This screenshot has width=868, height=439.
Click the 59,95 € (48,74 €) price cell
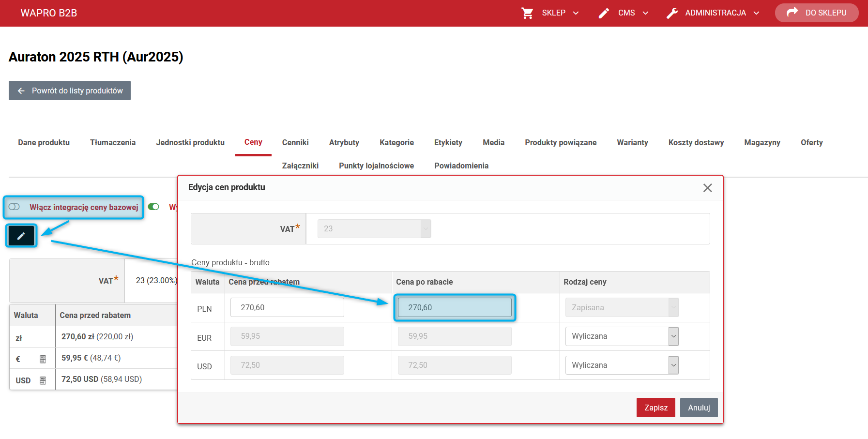(91, 358)
